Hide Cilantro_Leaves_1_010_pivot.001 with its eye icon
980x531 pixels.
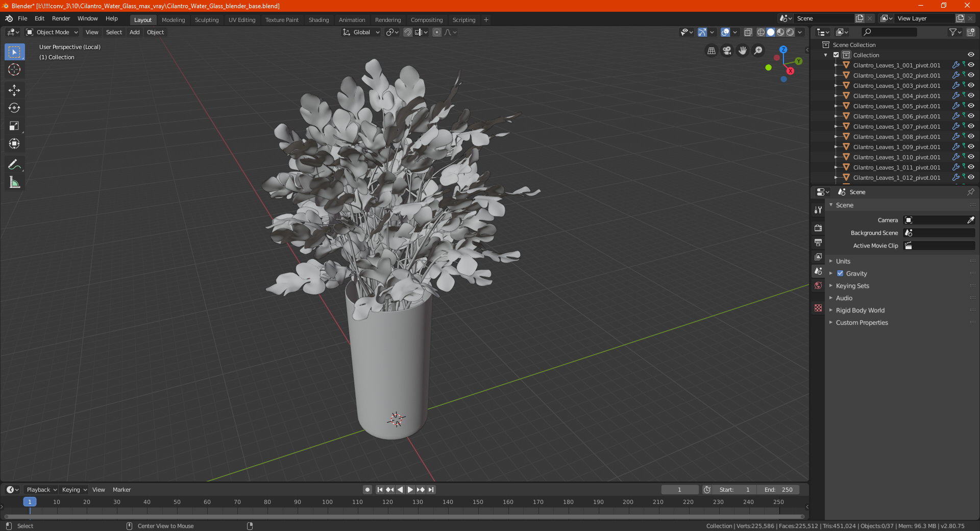(x=971, y=157)
